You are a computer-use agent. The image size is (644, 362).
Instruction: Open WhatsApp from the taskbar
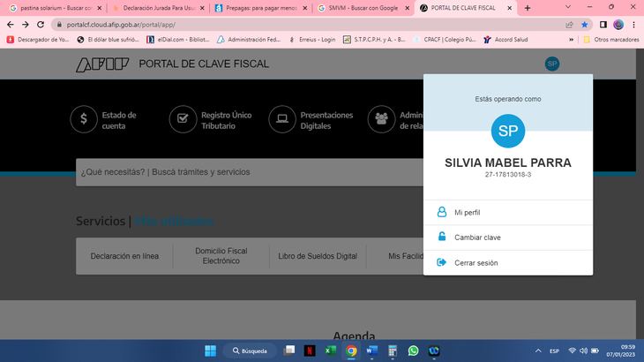413,351
